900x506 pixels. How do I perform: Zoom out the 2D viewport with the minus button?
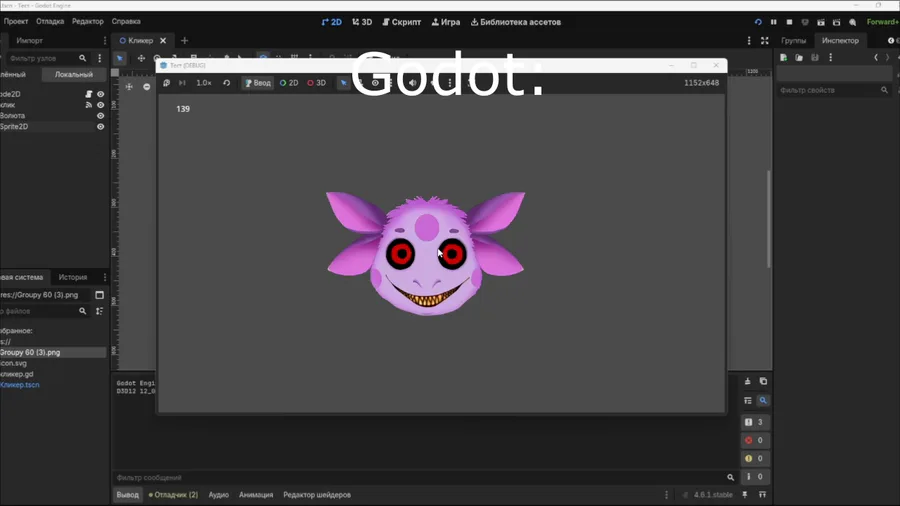pyautogui.click(x=147, y=87)
